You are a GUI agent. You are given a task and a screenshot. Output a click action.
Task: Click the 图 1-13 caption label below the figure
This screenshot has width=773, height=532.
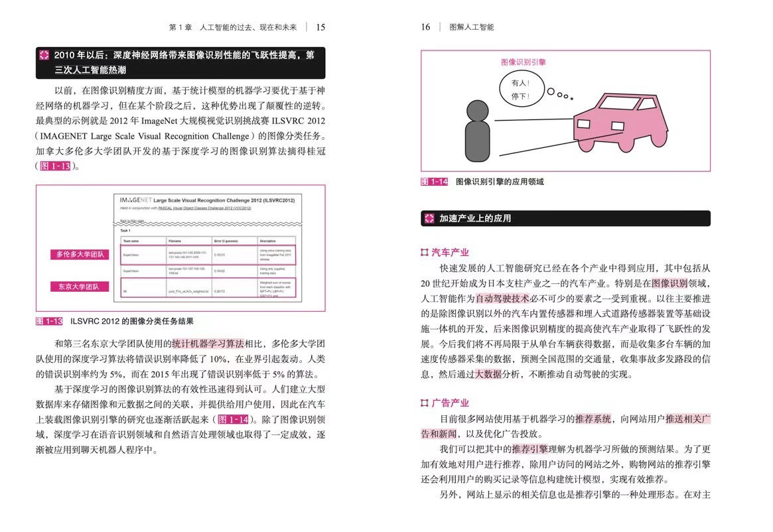tap(49, 322)
